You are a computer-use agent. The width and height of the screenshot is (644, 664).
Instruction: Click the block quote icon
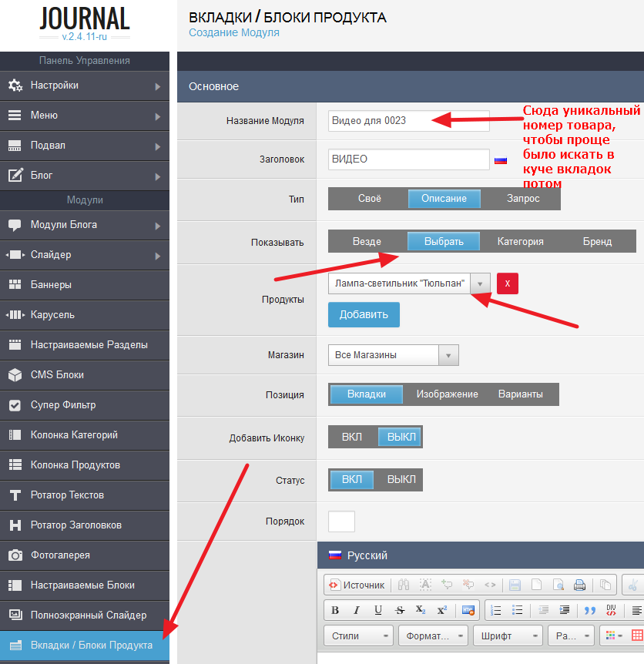click(590, 610)
